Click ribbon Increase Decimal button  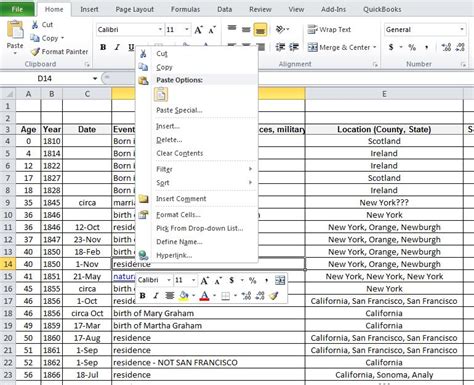pos(446,47)
